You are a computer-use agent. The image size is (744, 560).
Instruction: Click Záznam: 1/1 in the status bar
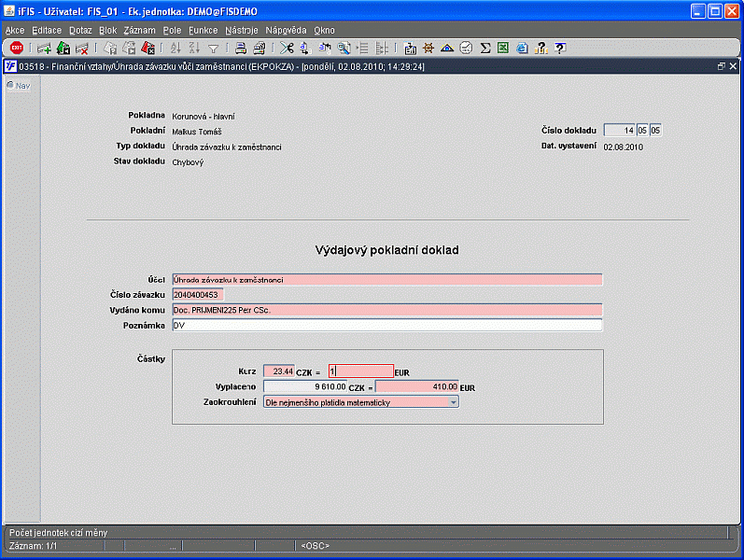[34, 546]
